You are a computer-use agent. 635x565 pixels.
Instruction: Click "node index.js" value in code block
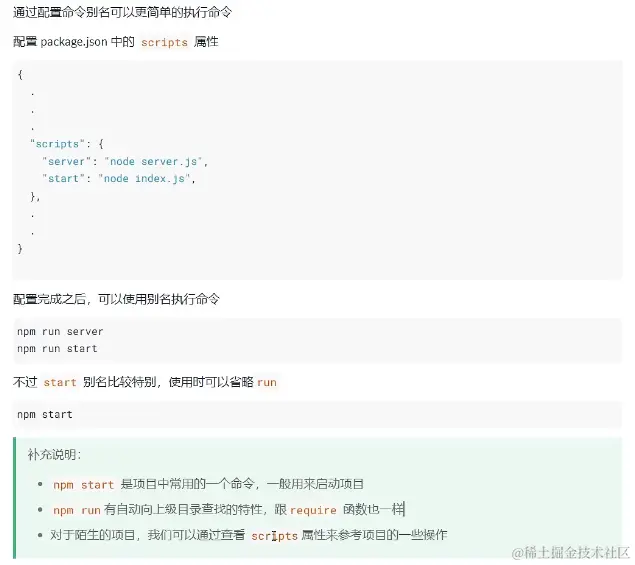tap(144, 179)
